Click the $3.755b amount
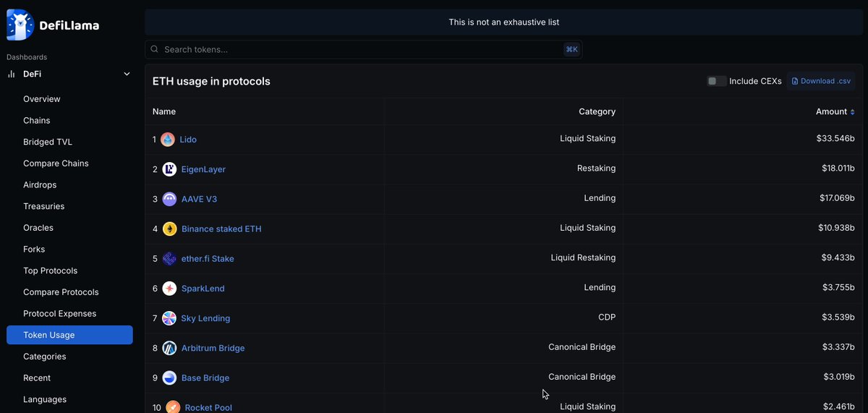Viewport: 868px width, 413px height. point(838,287)
